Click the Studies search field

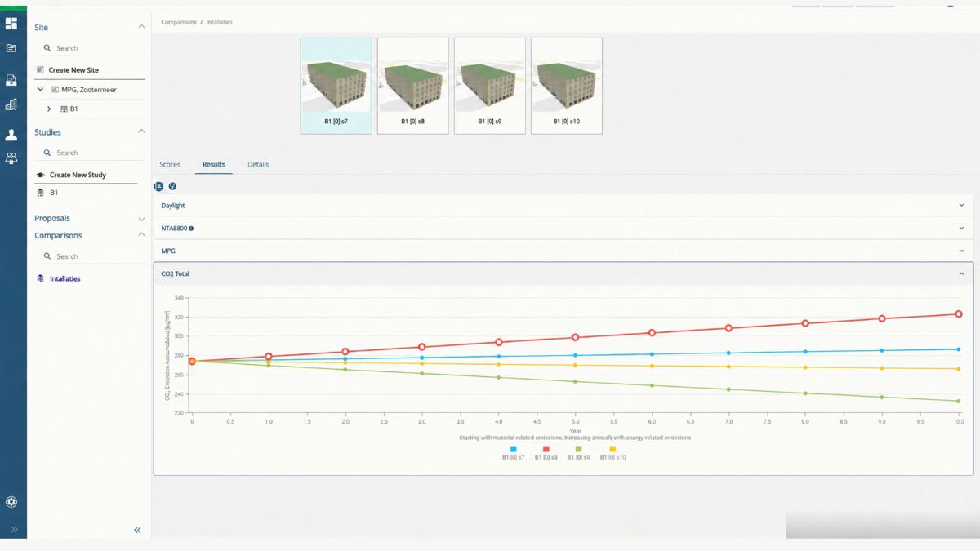90,153
